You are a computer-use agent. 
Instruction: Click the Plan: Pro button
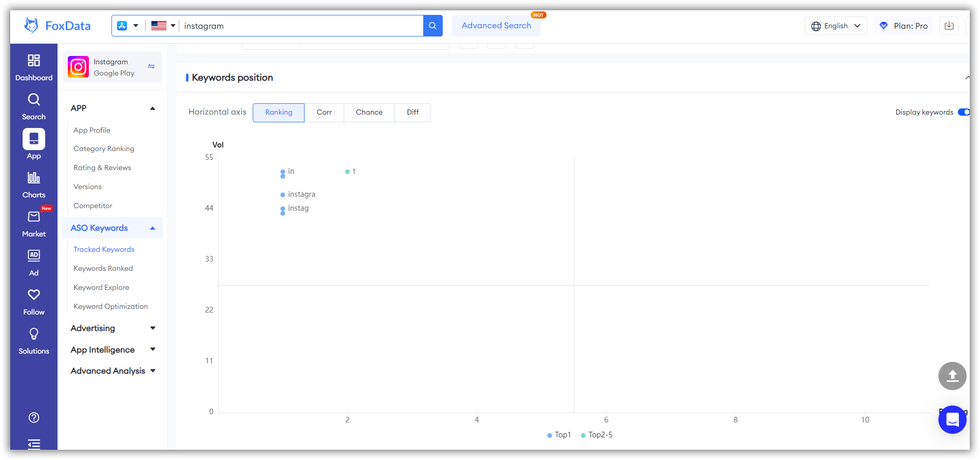coord(904,26)
